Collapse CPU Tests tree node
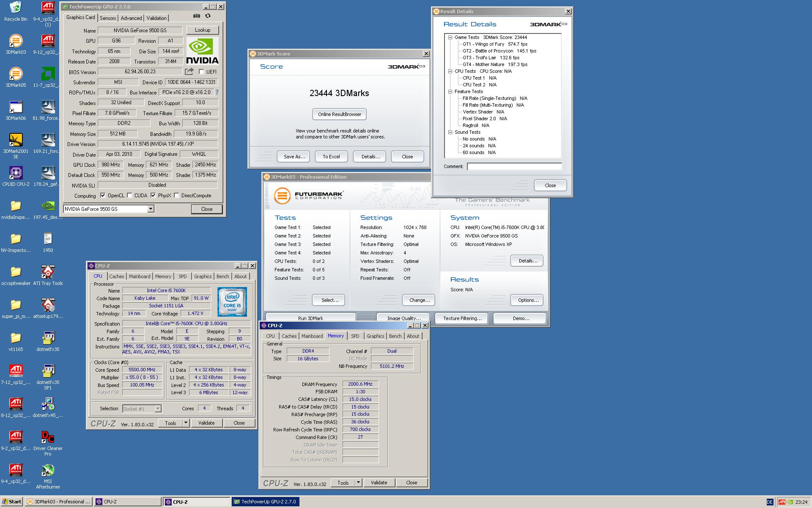 (450, 71)
